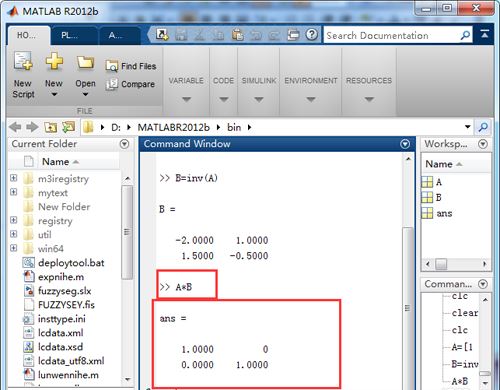Click the Compare button
The image size is (500, 390).
click(130, 84)
